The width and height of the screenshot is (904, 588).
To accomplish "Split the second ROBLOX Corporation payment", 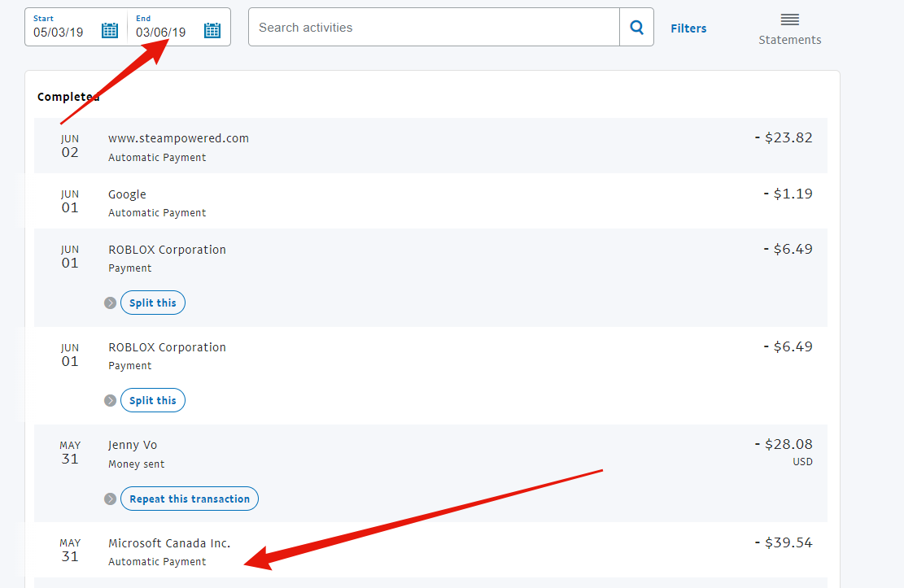I will click(153, 401).
